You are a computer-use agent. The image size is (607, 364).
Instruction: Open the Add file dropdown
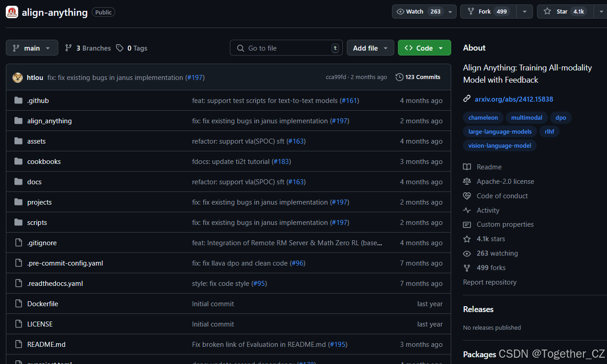coord(370,47)
